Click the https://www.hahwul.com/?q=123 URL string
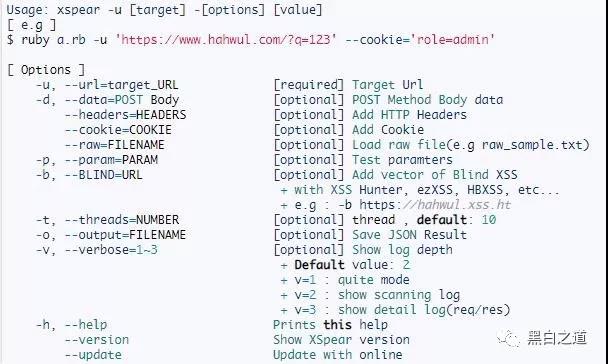This screenshot has height=364, width=608. (x=226, y=40)
